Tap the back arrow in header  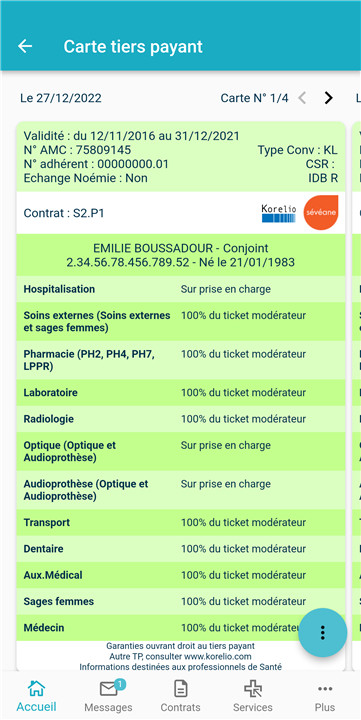click(25, 46)
